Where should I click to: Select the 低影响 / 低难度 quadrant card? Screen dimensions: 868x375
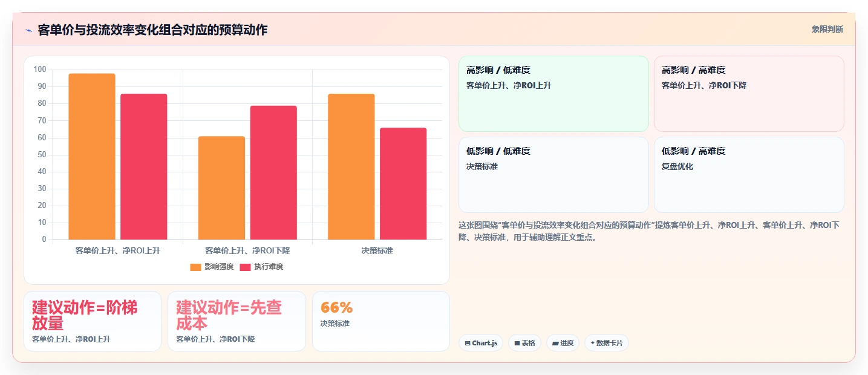click(x=553, y=175)
